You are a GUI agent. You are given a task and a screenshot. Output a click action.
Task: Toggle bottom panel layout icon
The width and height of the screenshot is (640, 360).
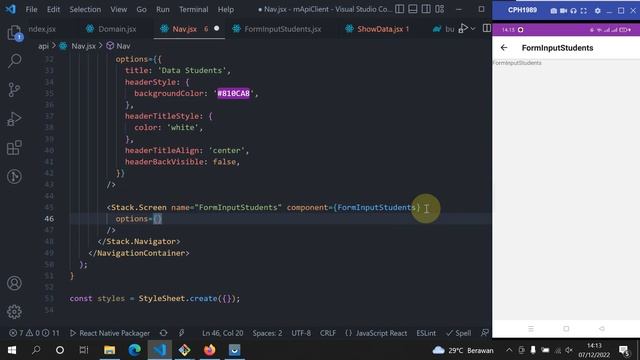[413, 9]
